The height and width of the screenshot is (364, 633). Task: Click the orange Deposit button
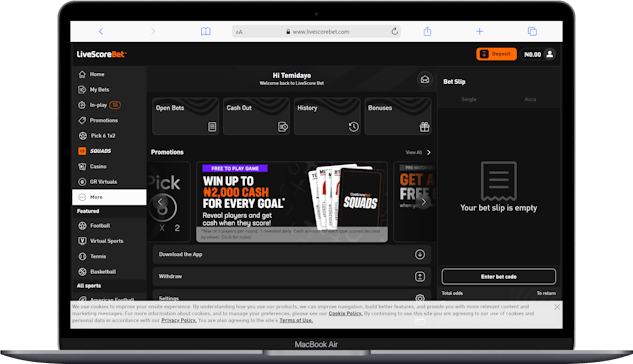496,54
